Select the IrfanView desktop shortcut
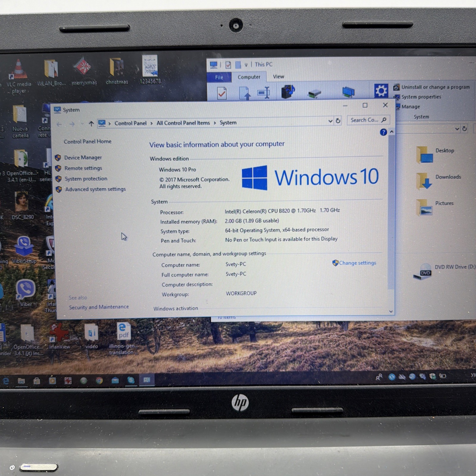This screenshot has height=476, width=476. pos(59,336)
